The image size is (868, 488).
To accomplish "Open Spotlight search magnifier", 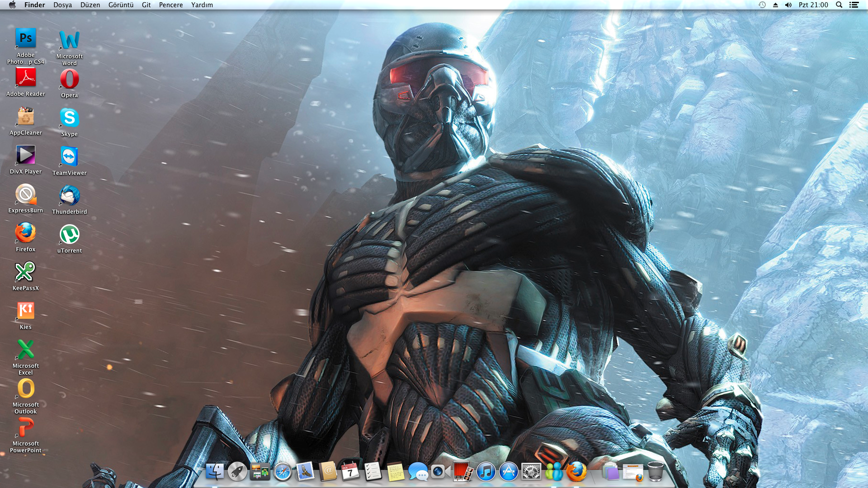I will pyautogui.click(x=839, y=5).
